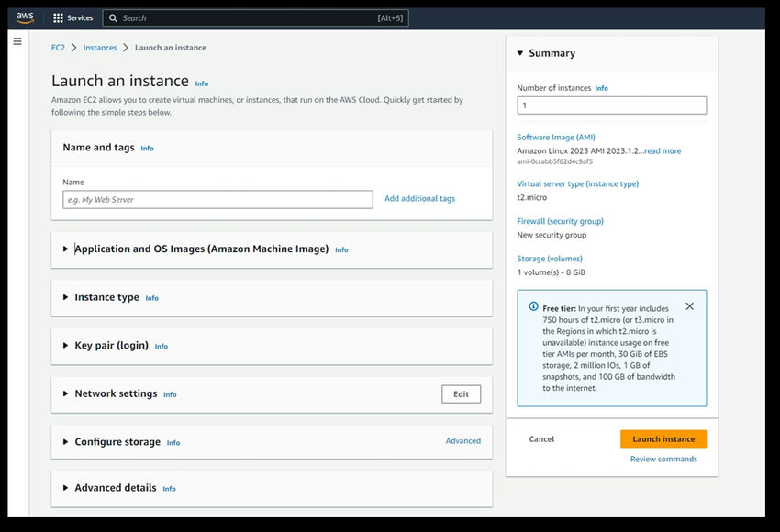Viewport: 780px width, 532px height.
Task: Expand Application and OS Images section
Action: tap(65, 249)
